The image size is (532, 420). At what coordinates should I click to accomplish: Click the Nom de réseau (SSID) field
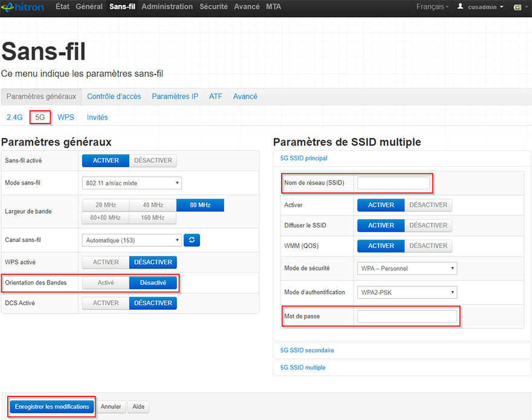coord(394,182)
